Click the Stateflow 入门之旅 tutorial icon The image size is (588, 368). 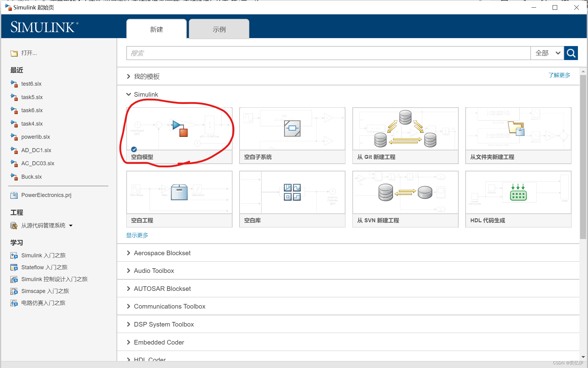(14, 267)
